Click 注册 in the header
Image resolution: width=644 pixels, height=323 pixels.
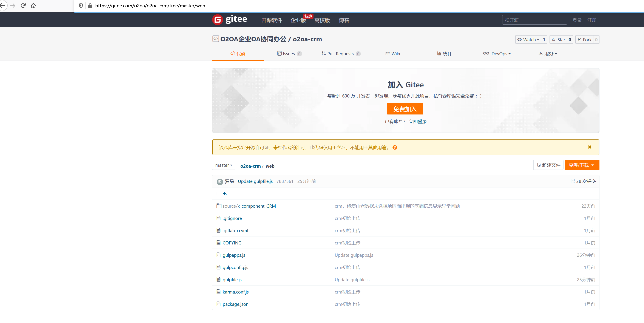(x=592, y=20)
